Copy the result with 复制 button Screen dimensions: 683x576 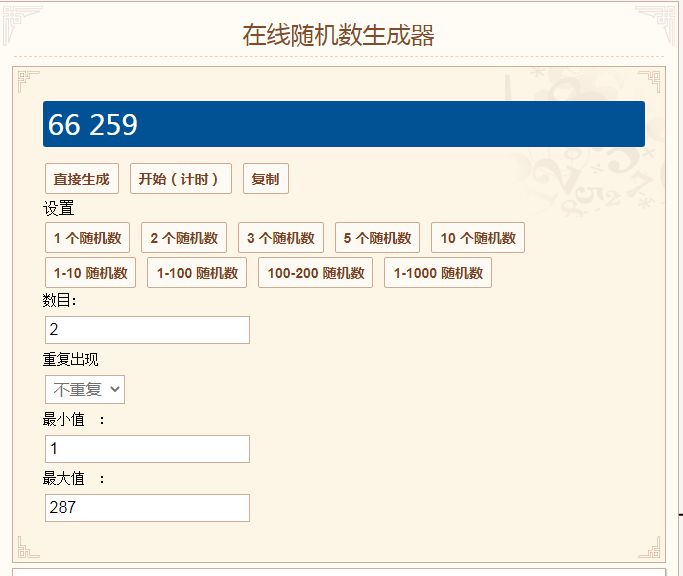pyautogui.click(x=266, y=179)
